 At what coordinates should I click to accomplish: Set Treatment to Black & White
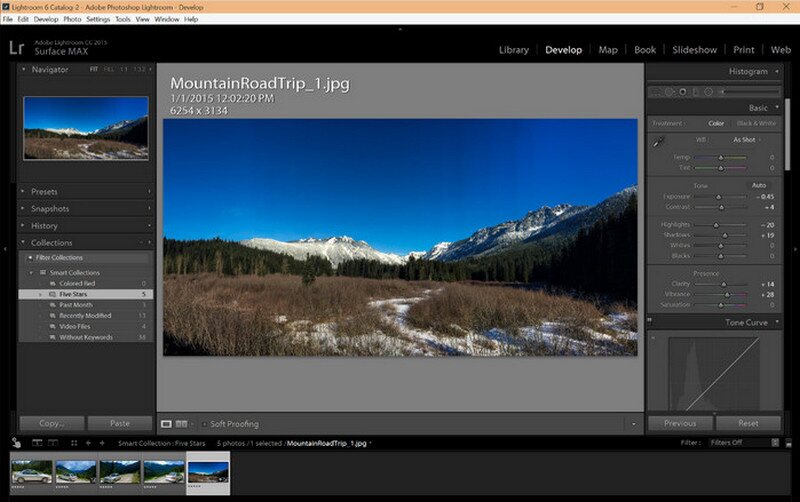pyautogui.click(x=756, y=123)
